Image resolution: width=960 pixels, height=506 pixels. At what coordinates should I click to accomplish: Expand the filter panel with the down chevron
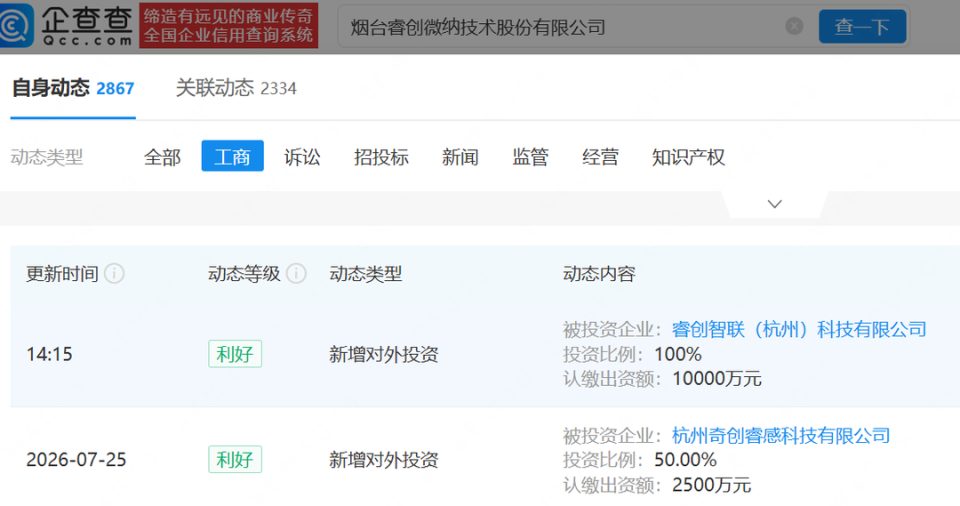coord(774,204)
